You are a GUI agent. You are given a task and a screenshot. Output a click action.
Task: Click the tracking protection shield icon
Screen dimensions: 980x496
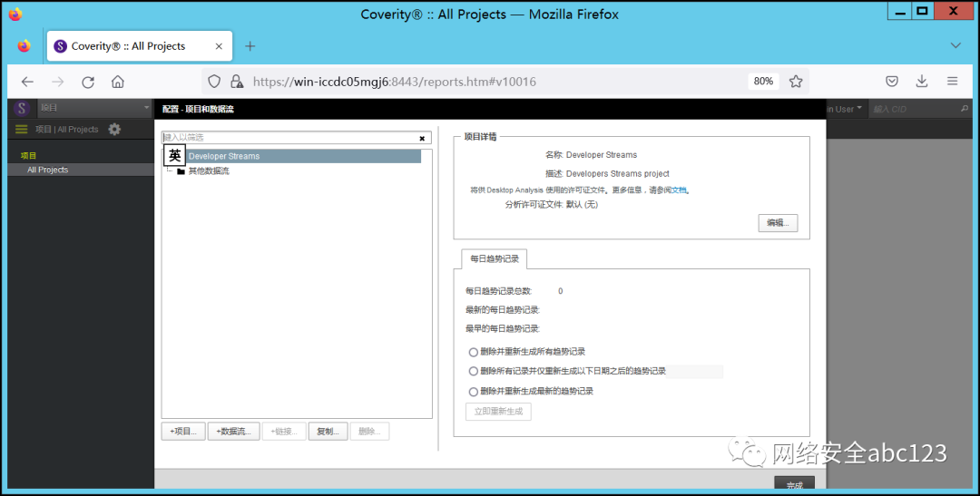(x=214, y=82)
